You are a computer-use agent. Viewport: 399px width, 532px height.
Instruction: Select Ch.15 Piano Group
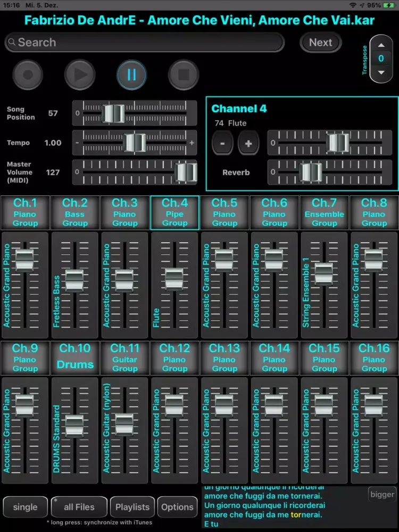pos(324,358)
